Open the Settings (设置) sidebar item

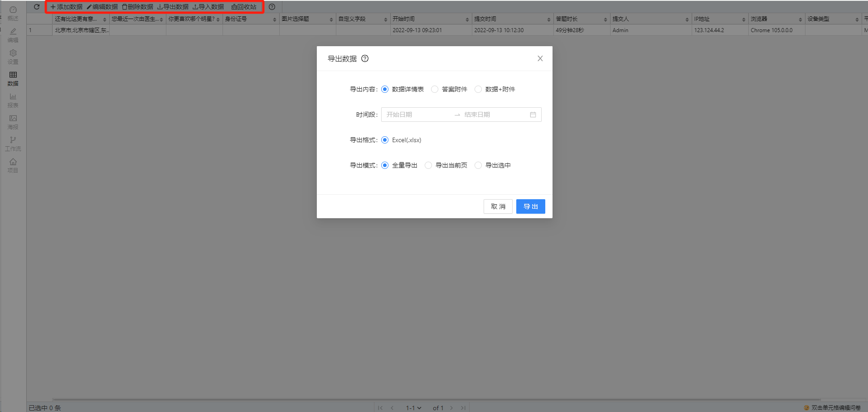[13, 57]
